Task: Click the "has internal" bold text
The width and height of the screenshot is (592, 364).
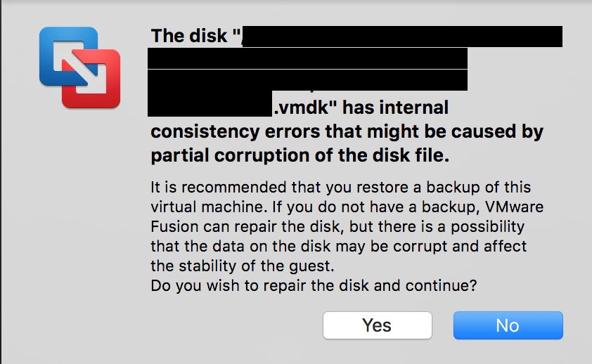Action: coord(395,108)
